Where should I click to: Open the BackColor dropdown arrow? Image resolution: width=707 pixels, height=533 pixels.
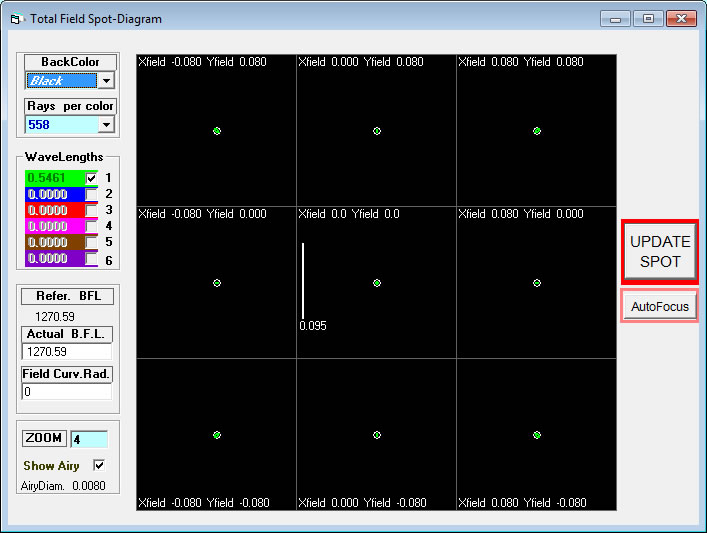pos(106,81)
